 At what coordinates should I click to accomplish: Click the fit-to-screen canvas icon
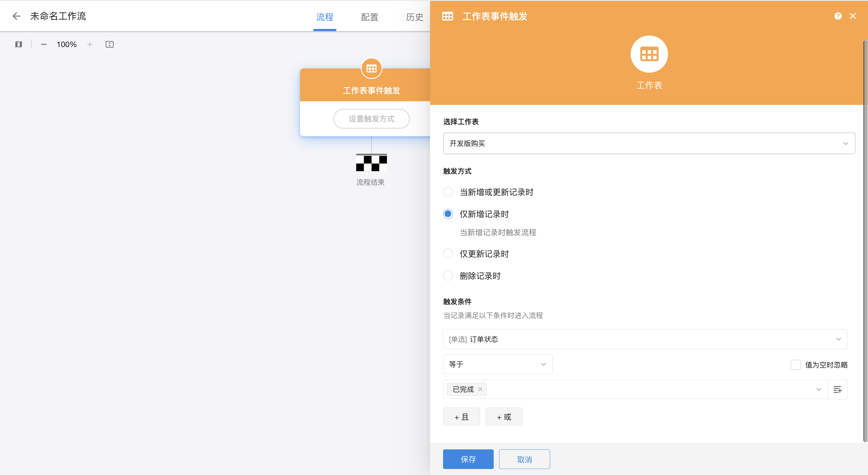(x=109, y=44)
